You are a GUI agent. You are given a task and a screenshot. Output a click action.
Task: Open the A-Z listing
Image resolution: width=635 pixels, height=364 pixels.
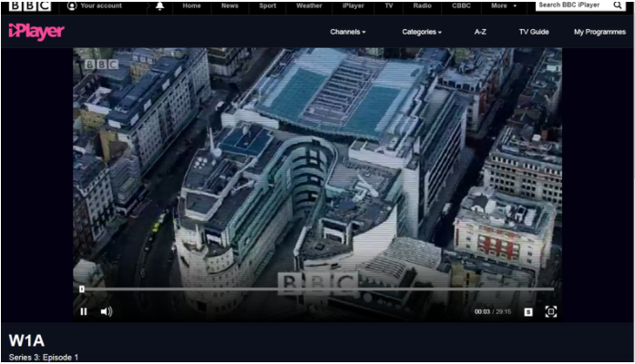click(x=480, y=32)
